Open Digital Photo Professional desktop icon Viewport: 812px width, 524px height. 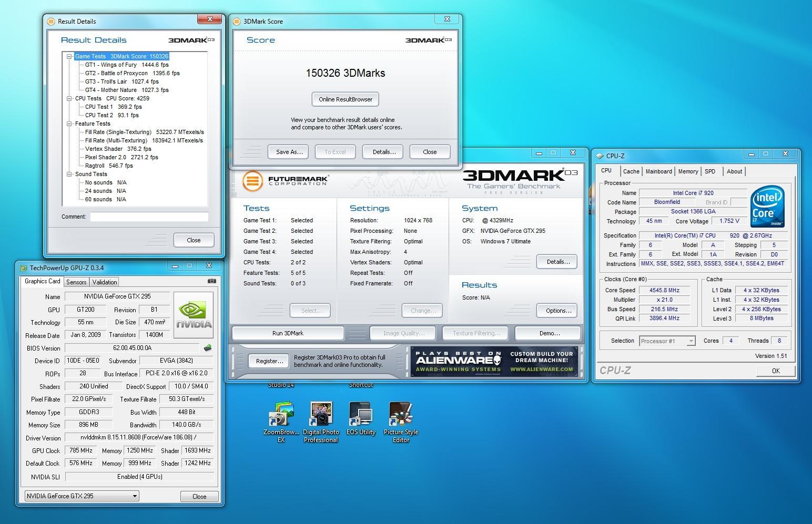tap(321, 423)
